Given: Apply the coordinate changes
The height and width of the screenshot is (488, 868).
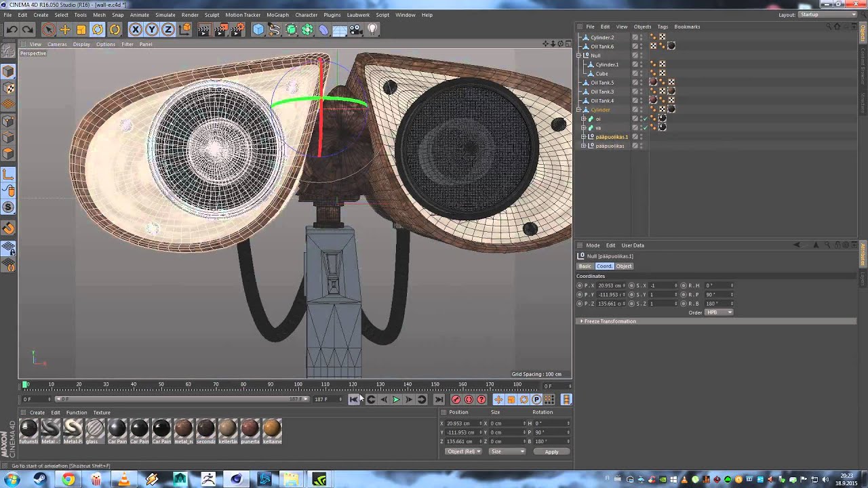Looking at the screenshot, I should tap(551, 452).
